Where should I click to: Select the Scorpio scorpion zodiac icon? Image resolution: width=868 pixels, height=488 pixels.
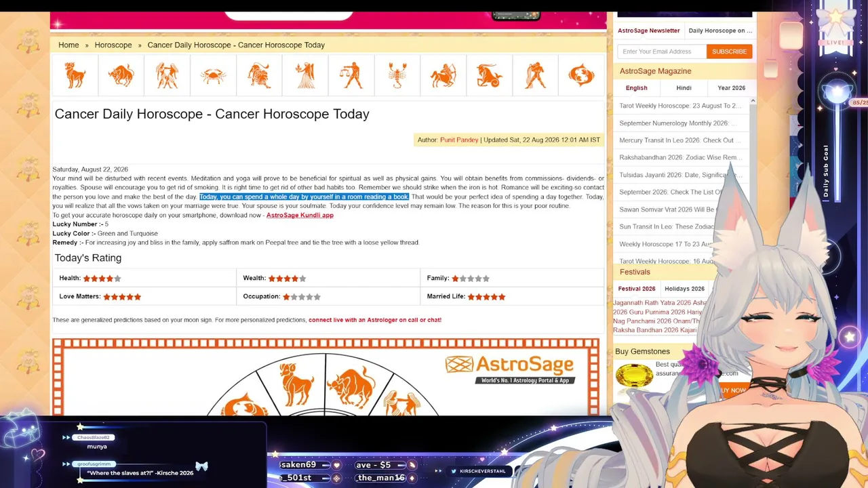click(397, 75)
